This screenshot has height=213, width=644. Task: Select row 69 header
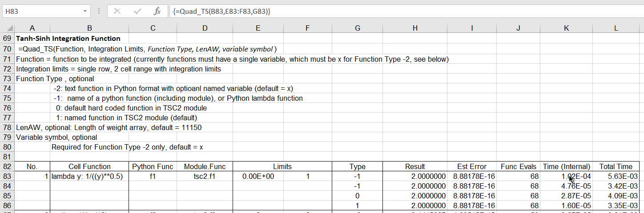8,39
